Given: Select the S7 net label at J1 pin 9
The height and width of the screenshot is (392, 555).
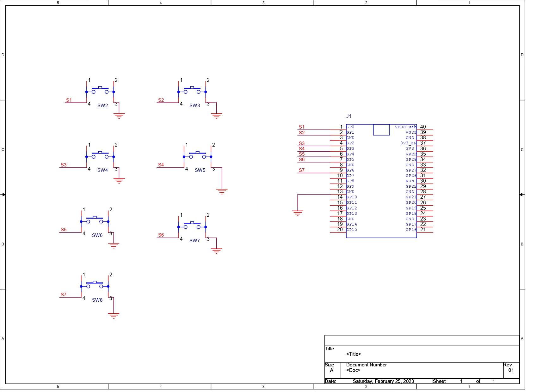Looking at the screenshot, I should 302,170.
